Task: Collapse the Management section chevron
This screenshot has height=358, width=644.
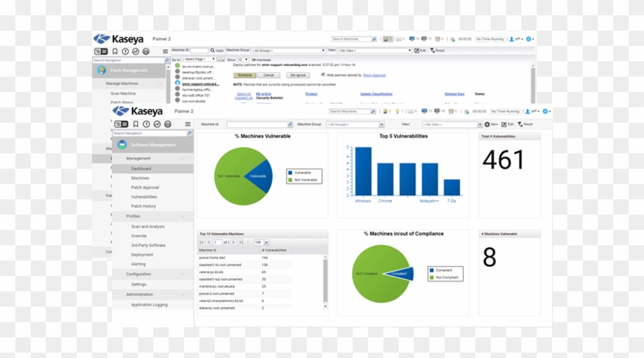Action: 182,159
